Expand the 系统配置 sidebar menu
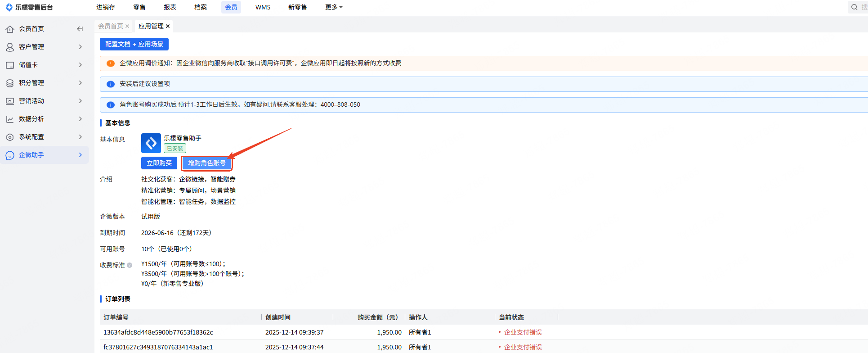Image resolution: width=868 pixels, height=353 pixels. pyautogui.click(x=81, y=137)
